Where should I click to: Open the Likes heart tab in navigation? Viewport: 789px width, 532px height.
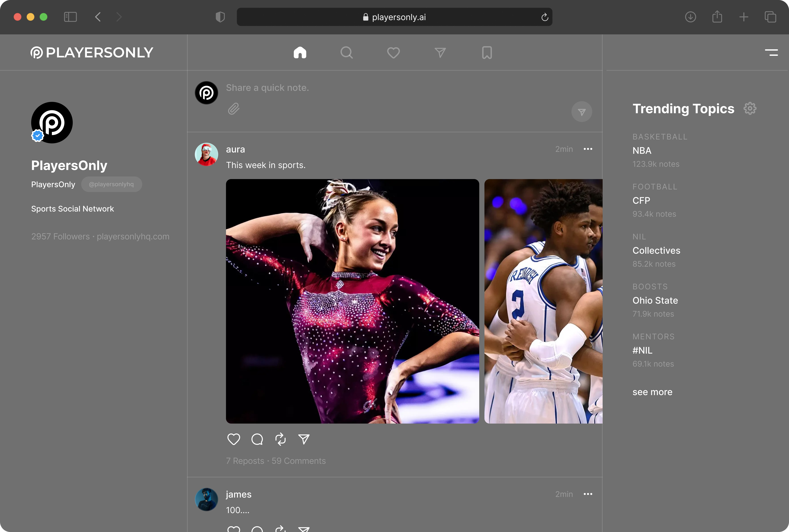(x=394, y=53)
